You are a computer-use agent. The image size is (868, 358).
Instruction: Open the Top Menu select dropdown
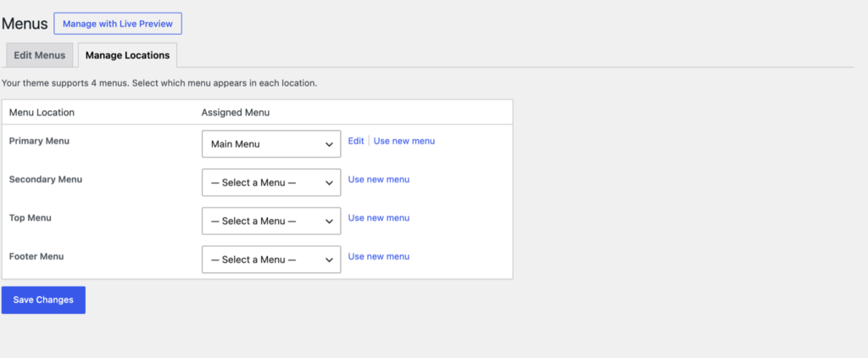(x=271, y=221)
